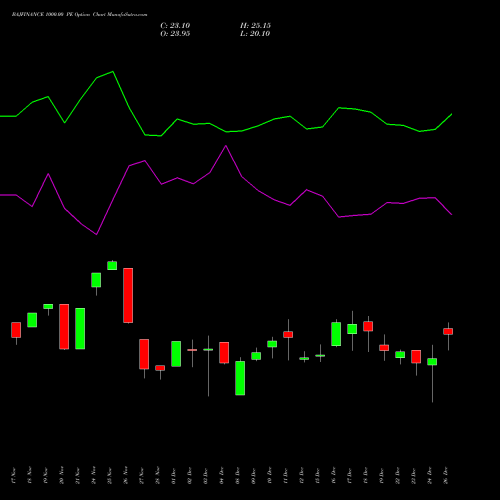Click the BAJFINANCE PE Options chart title
500x500 pixels.
point(79,15)
